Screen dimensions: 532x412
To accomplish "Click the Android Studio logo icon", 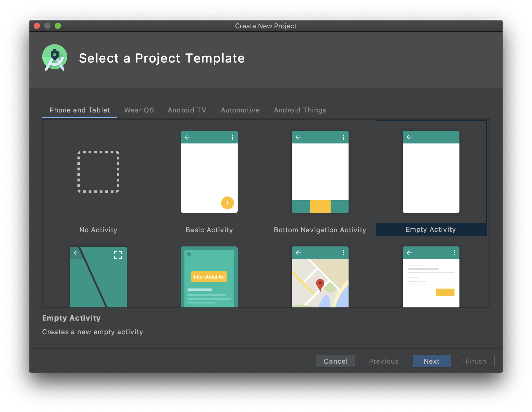I will [x=55, y=58].
